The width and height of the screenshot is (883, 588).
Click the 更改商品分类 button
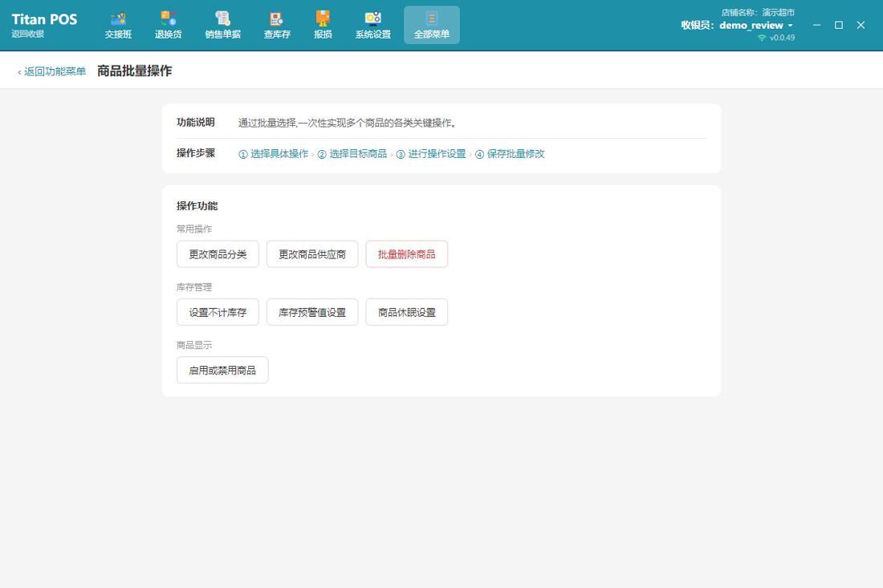click(x=218, y=254)
